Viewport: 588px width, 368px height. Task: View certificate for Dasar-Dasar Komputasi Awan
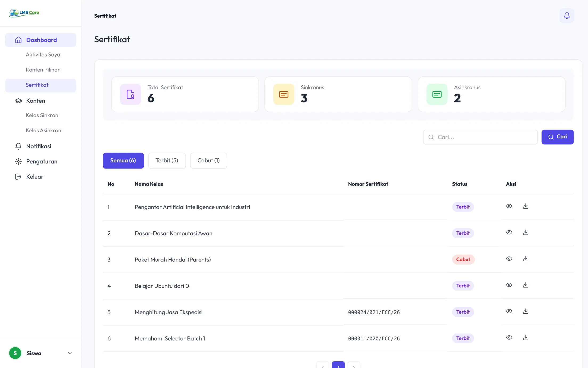pos(509,232)
